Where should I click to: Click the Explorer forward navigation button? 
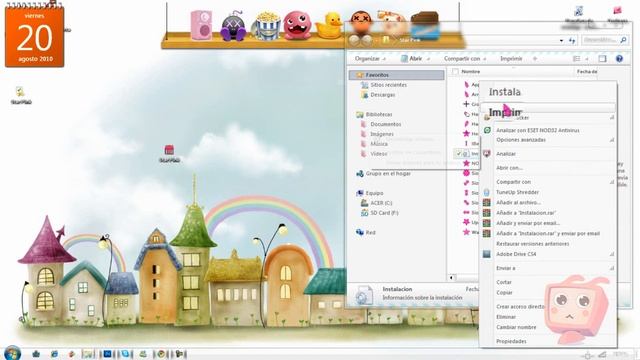click(x=367, y=40)
